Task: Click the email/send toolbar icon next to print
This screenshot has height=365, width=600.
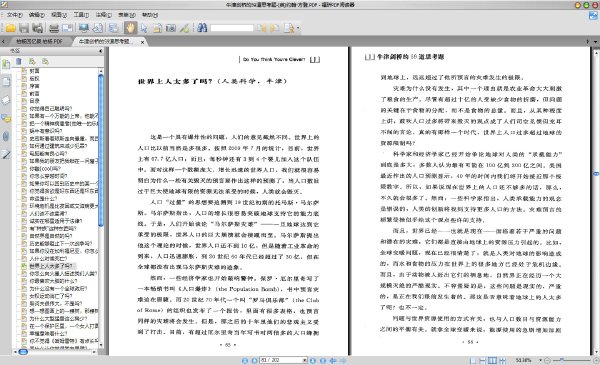Action: (x=67, y=28)
